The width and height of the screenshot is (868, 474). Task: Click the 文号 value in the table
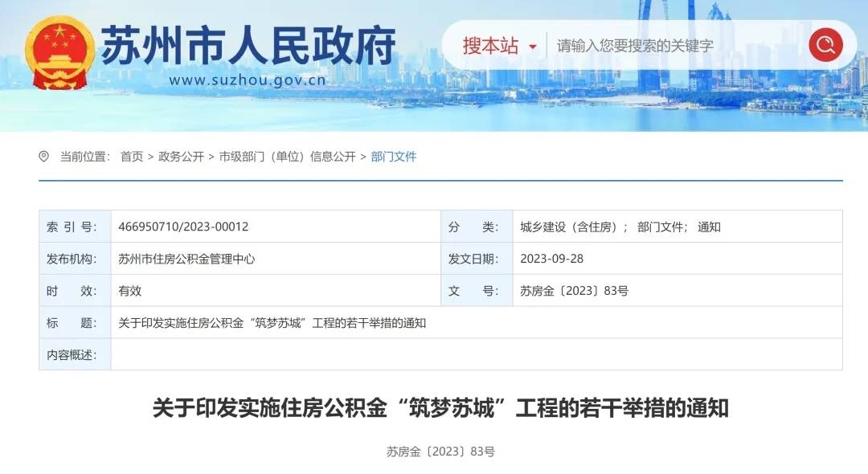(x=574, y=291)
